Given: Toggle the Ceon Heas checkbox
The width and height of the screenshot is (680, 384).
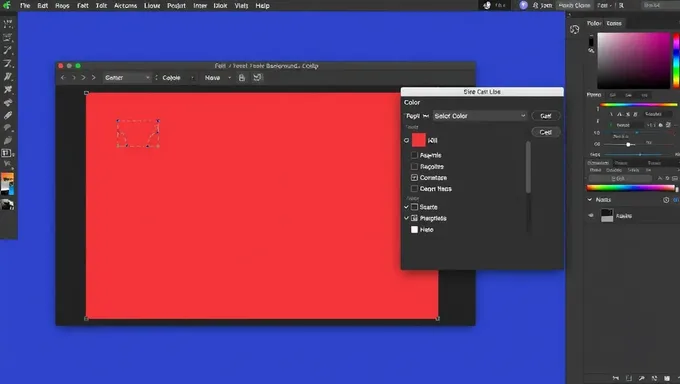Looking at the screenshot, I should pos(414,189).
